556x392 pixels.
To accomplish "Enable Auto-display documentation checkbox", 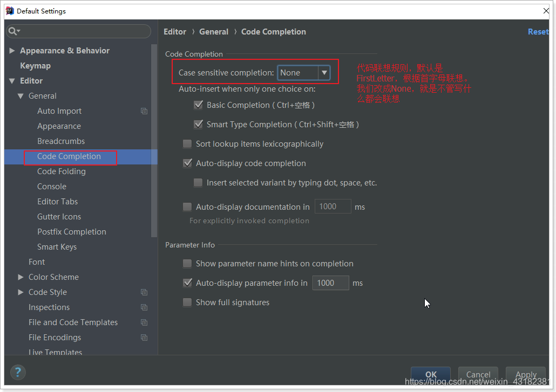I will tap(187, 207).
